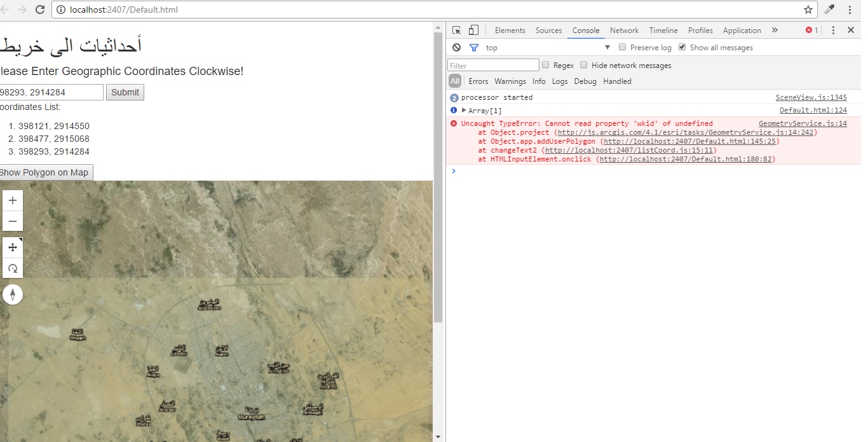The width and height of the screenshot is (868, 442).
Task: Go forward with the browser arrow
Action: (x=22, y=10)
